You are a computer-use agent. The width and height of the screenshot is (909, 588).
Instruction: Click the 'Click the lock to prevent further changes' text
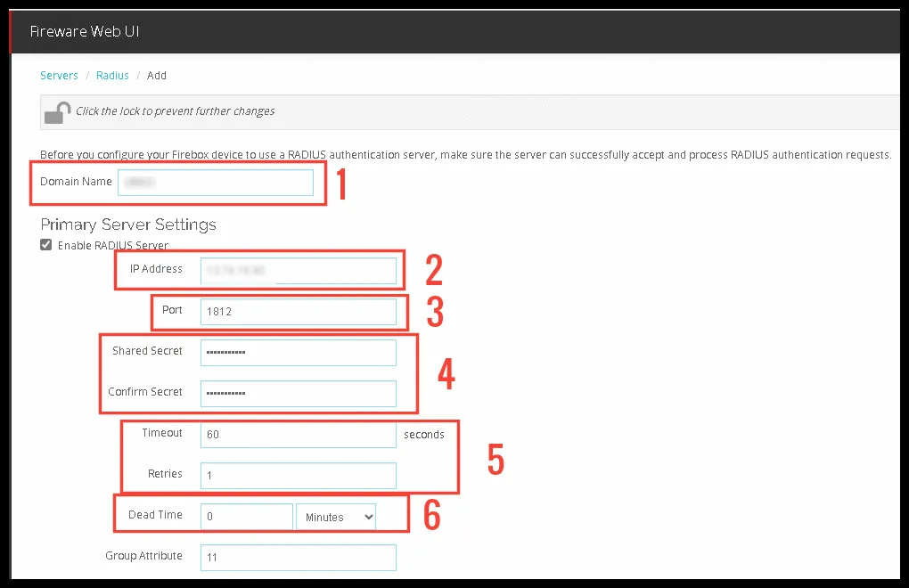coord(175,111)
